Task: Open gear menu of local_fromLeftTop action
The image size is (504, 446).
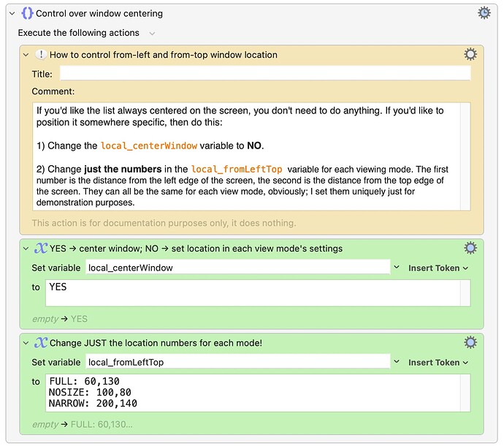Action: click(x=470, y=342)
